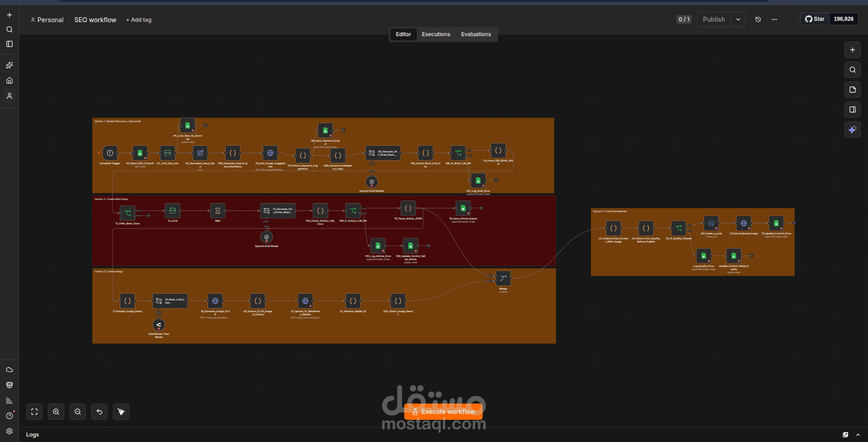Open the Settings gear in sidebar
This screenshot has height=442, width=868.
9,431
